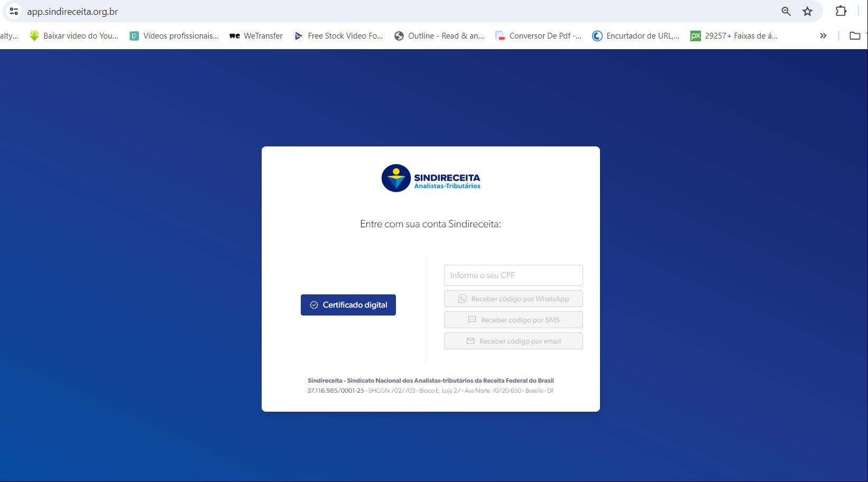868x482 pixels.
Task: Open the browser extensions puzzle icon
Action: click(x=841, y=11)
